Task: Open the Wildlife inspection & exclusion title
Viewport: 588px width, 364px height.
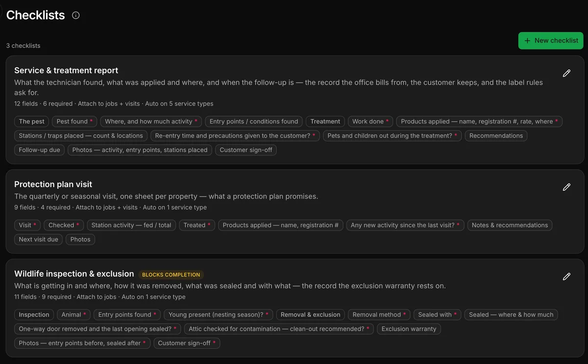Action: (74, 274)
